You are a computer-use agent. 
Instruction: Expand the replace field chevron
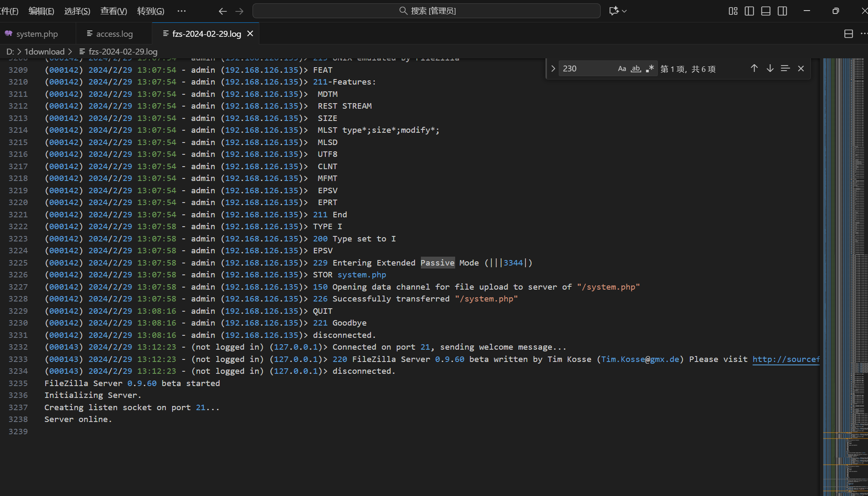coord(553,69)
